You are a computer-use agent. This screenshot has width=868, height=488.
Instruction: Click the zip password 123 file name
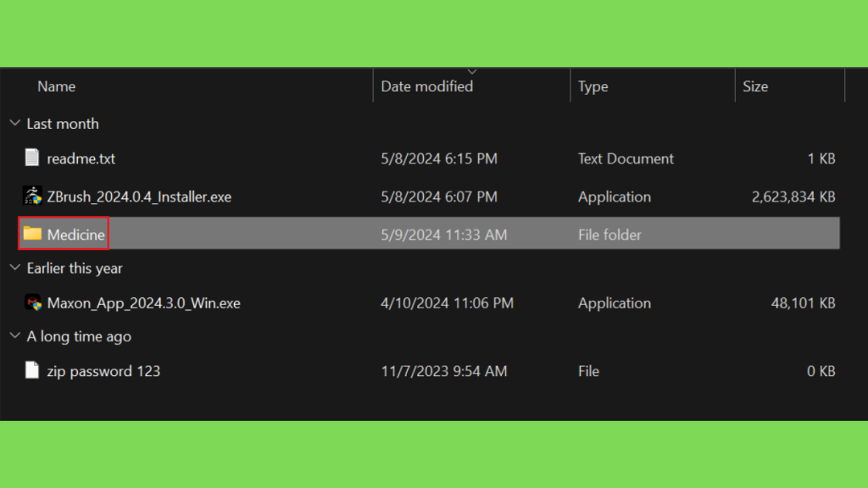103,371
